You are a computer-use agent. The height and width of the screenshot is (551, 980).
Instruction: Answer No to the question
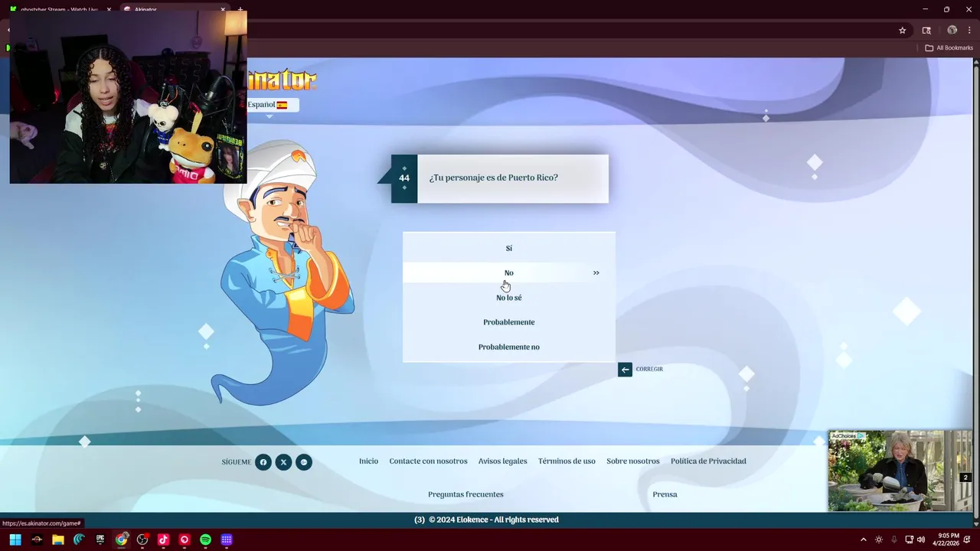[508, 272]
